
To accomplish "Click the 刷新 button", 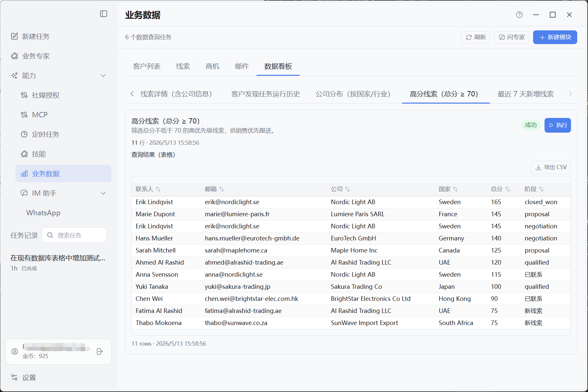I will [476, 37].
